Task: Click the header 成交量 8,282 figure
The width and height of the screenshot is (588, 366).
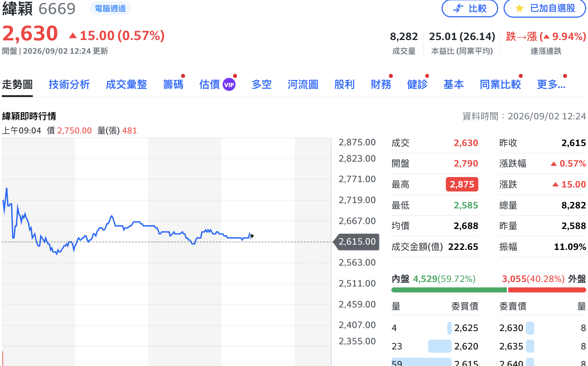Action: click(404, 36)
